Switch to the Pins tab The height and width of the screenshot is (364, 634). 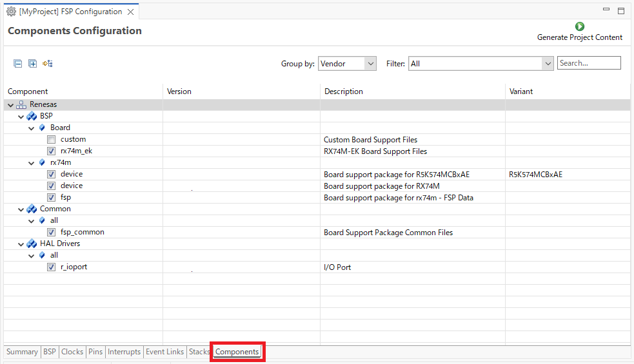pyautogui.click(x=95, y=352)
